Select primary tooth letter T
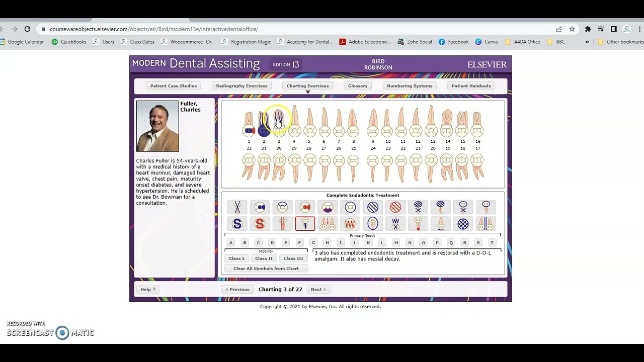The image size is (644, 362). [x=492, y=243]
